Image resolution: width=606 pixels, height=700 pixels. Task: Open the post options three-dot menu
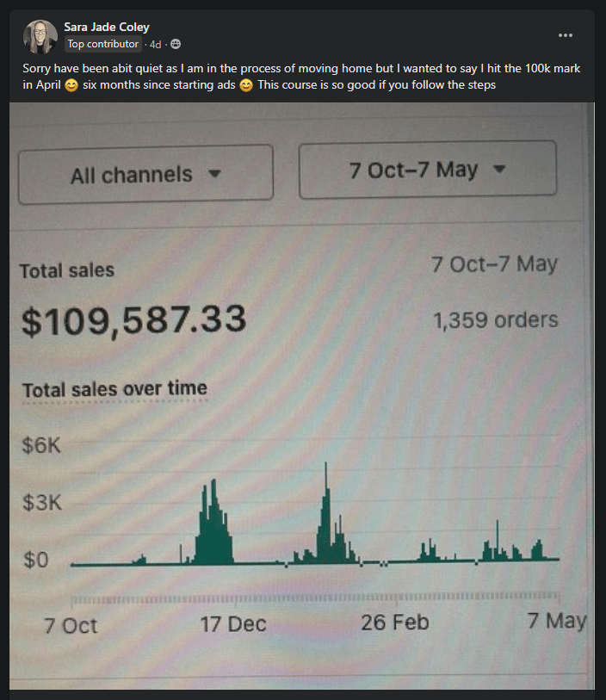[566, 35]
